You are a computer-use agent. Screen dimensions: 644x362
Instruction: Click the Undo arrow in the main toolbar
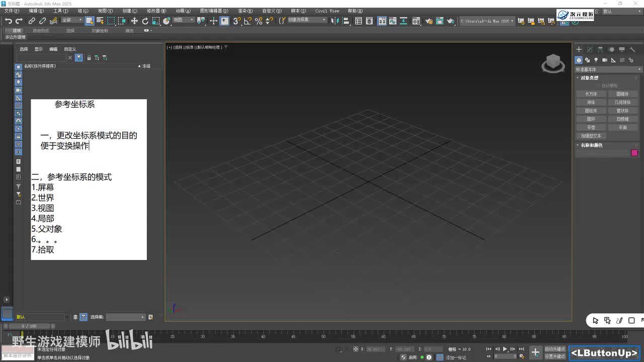click(x=9, y=21)
